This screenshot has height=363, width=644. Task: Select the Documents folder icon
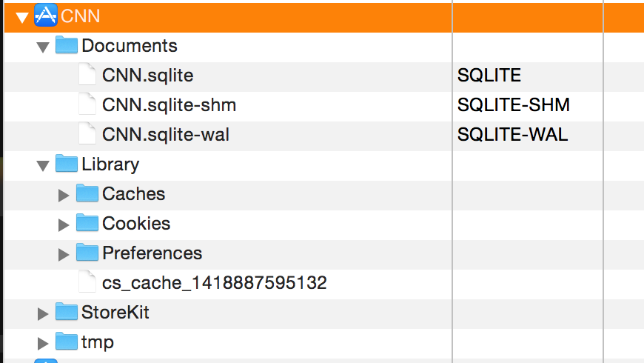pyautogui.click(x=67, y=44)
